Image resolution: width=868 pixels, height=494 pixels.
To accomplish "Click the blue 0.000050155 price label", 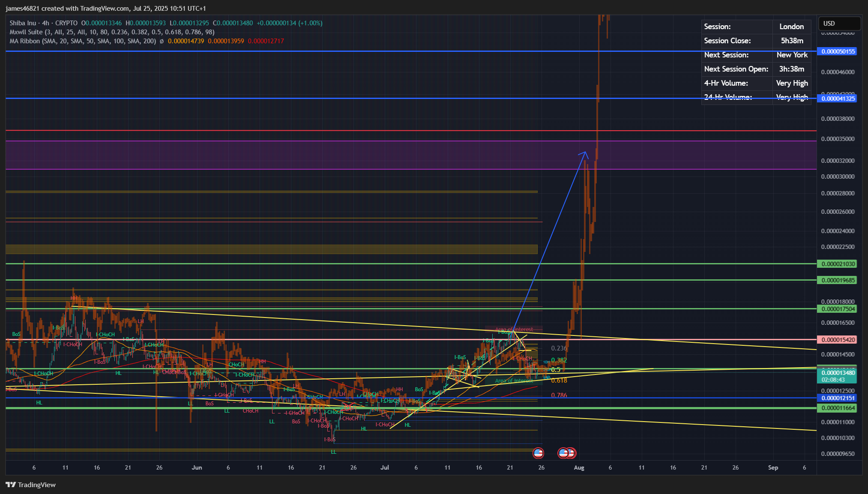I will (837, 51).
